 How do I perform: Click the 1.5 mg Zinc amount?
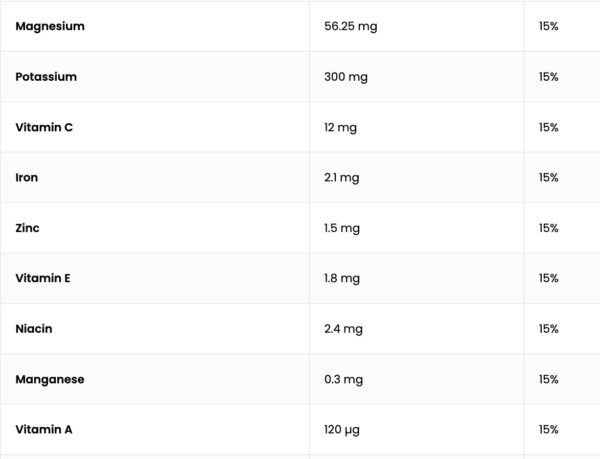click(342, 228)
